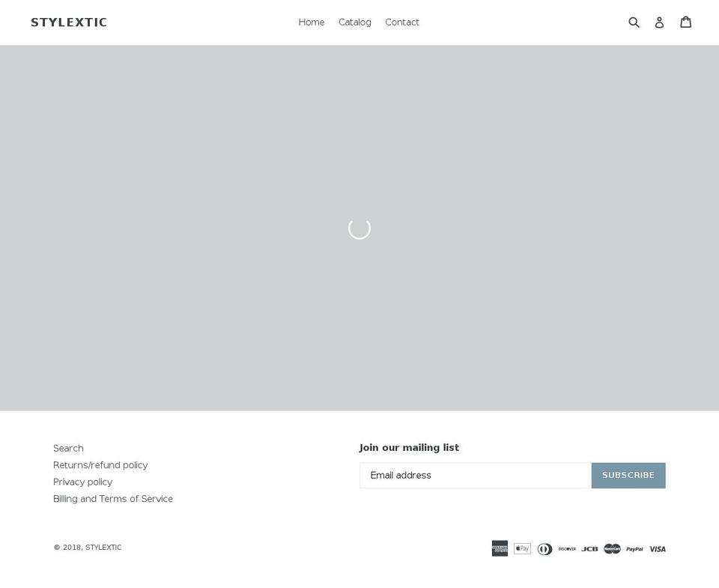This screenshot has width=719, height=588.
Task: Open Billing and Terms of Service link
Action: 113,499
